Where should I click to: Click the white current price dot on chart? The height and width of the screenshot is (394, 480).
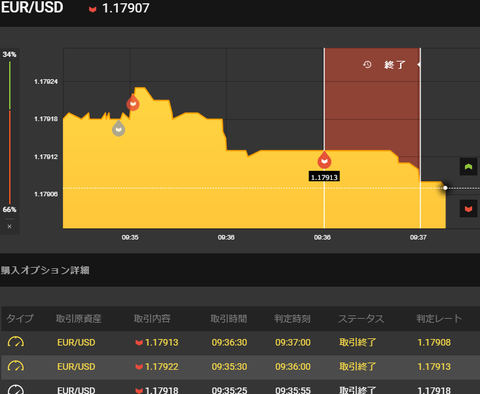point(445,188)
